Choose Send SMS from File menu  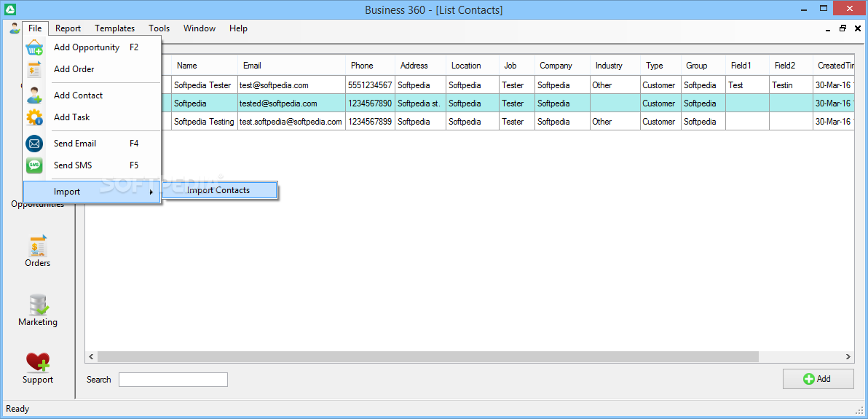(x=92, y=165)
